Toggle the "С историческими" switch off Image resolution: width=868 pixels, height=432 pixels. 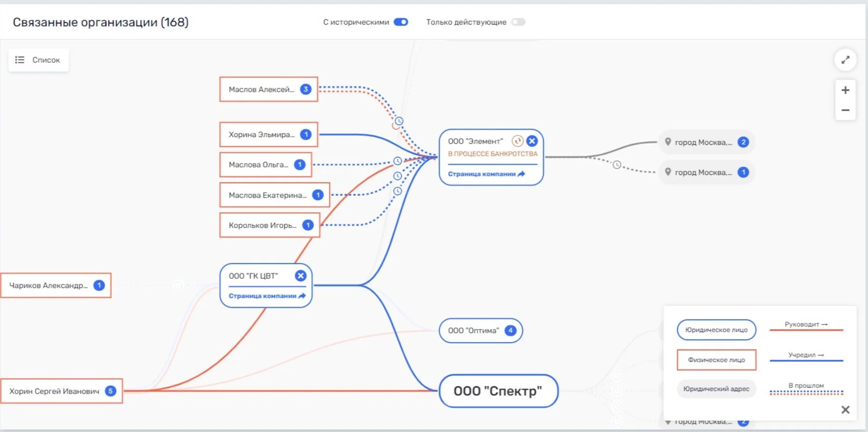click(401, 22)
